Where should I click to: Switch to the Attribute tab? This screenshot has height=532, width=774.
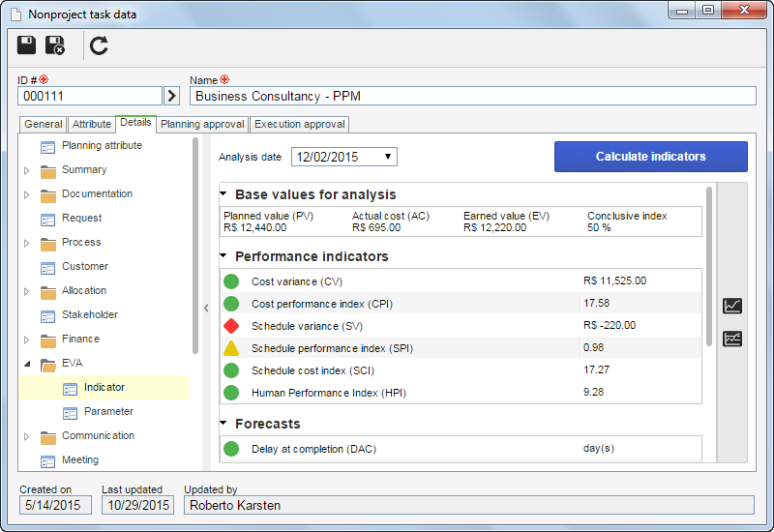(x=91, y=124)
